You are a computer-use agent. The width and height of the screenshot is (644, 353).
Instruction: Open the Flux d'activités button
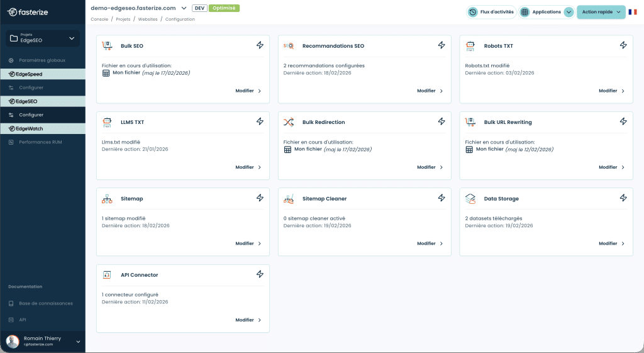(x=492, y=12)
